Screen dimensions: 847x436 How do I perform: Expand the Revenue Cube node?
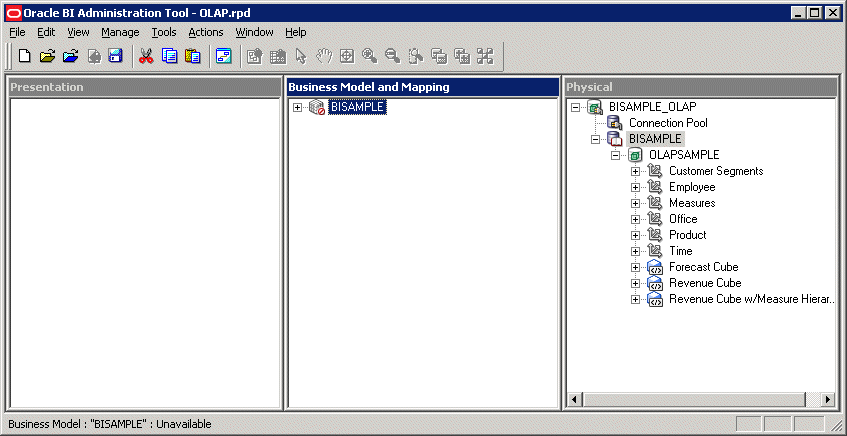pyautogui.click(x=635, y=284)
